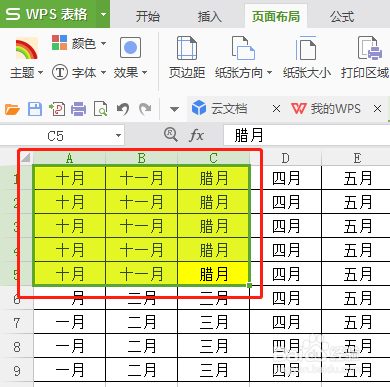The image size is (390, 387).
Task: Select column E header
Action: [356, 158]
